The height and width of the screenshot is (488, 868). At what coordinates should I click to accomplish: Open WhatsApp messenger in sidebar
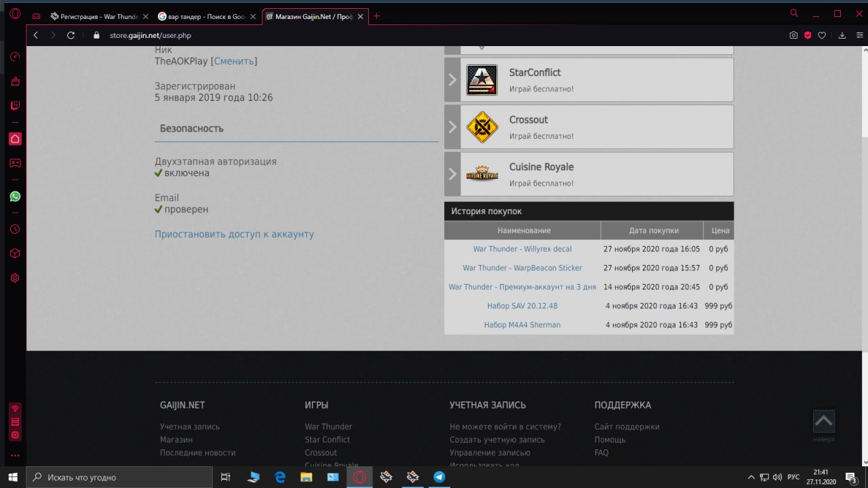click(15, 197)
